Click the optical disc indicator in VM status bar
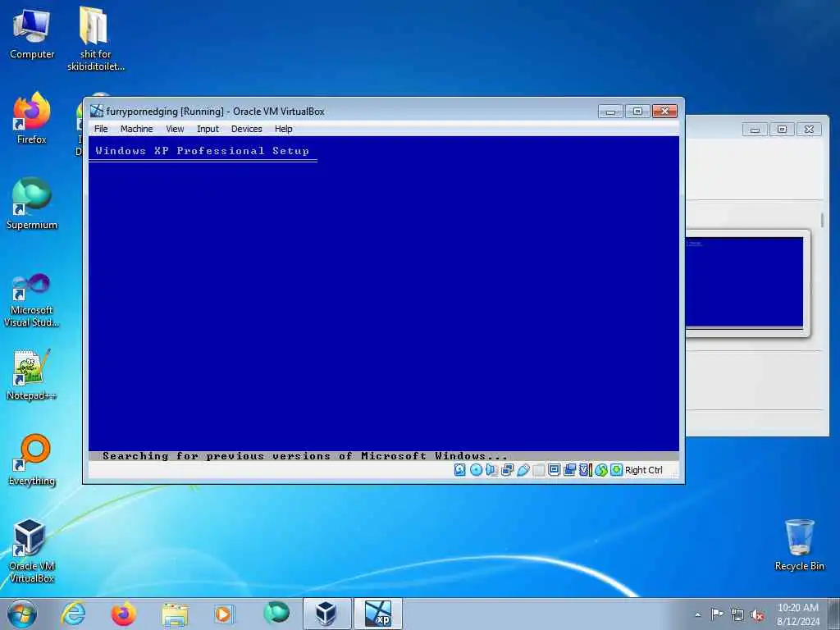The height and width of the screenshot is (630, 840). (x=476, y=470)
